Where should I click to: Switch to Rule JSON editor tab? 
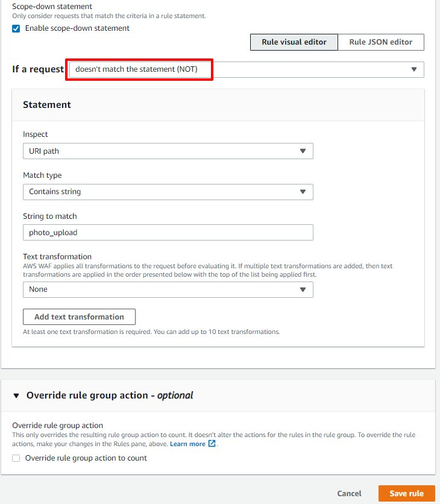381,42
